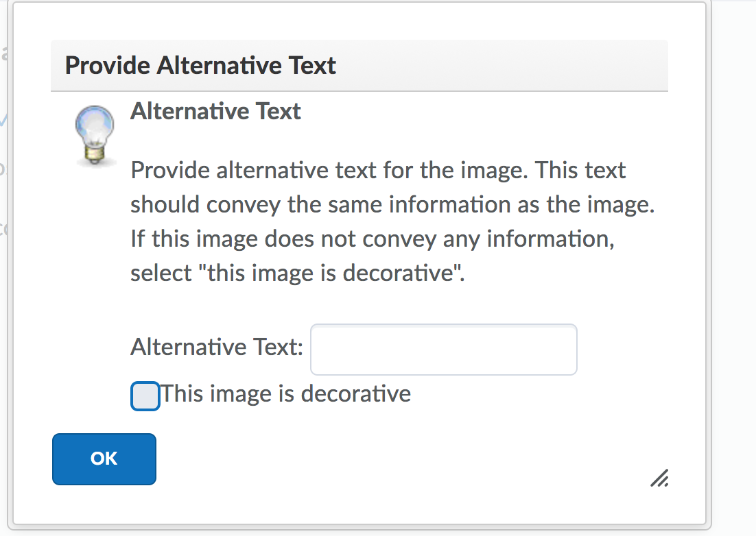Click the lightbulb tip icon
The image size is (756, 536).
coord(95,135)
